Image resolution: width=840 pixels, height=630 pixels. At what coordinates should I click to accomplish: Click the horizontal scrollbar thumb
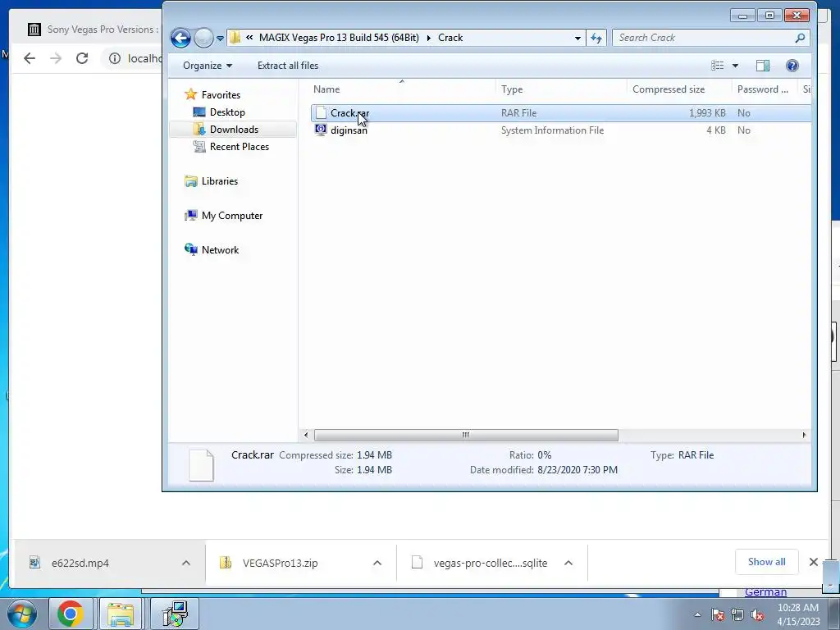point(466,435)
